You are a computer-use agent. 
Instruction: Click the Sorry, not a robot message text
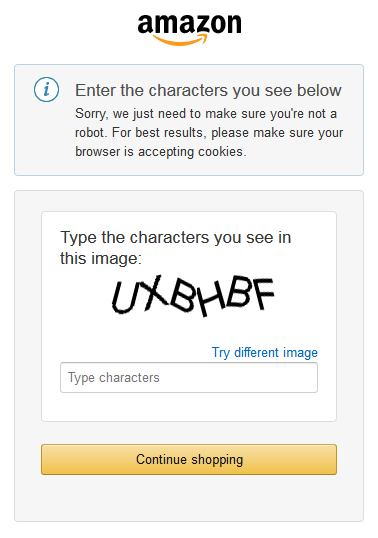(x=209, y=132)
